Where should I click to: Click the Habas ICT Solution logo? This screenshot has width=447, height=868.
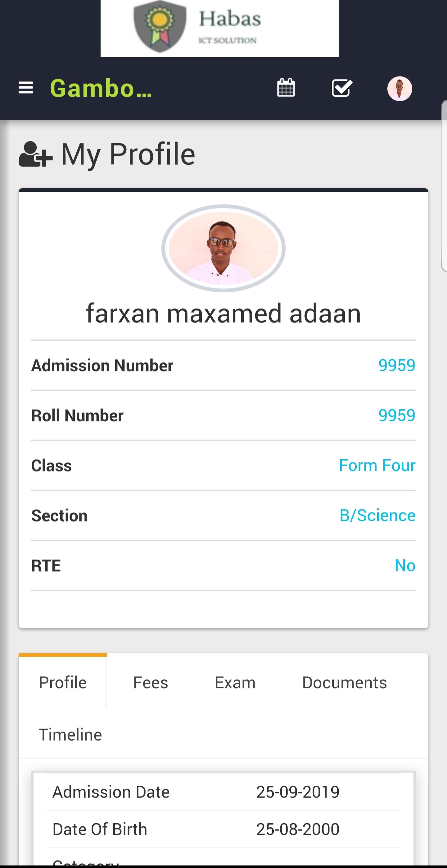coord(219,27)
